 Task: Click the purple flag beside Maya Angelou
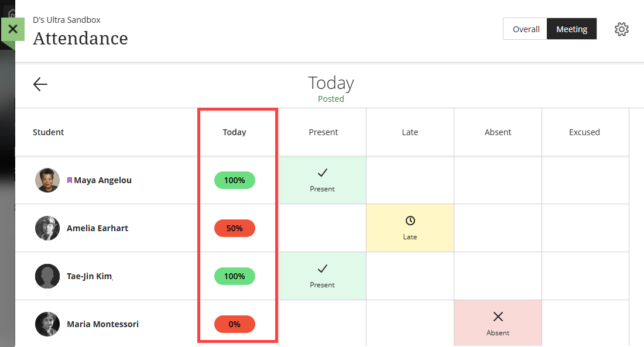tap(70, 180)
